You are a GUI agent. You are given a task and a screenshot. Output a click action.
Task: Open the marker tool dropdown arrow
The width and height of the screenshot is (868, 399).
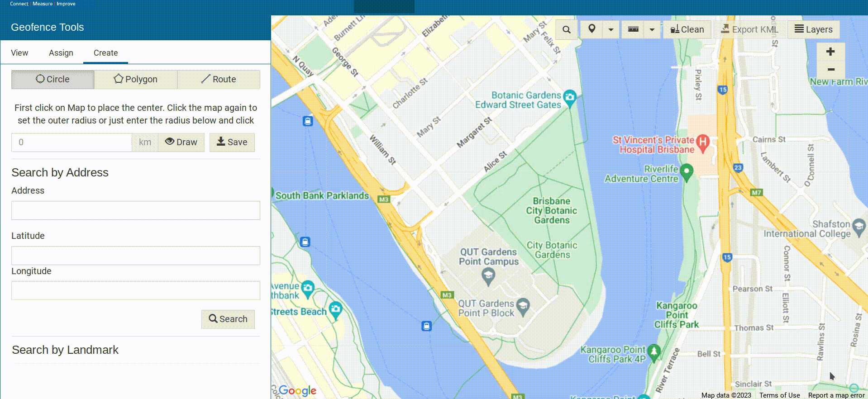(610, 30)
